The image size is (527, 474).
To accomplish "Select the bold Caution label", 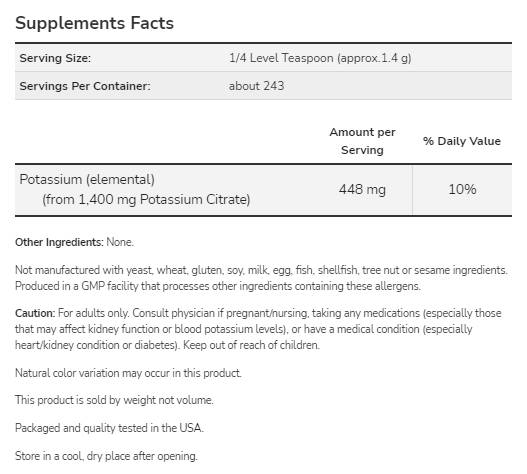I will point(35,313).
